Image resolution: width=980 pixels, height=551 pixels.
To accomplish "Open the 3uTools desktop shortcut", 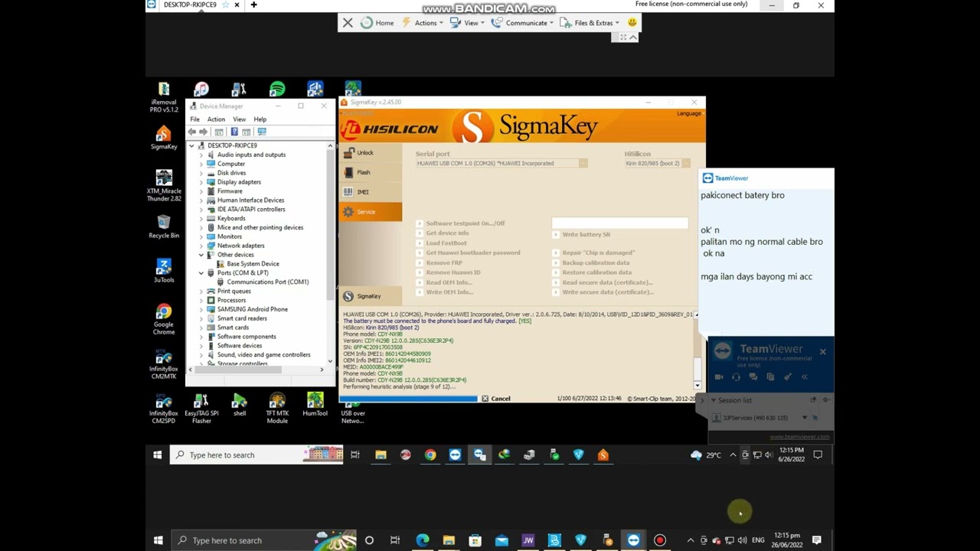I will pyautogui.click(x=164, y=271).
